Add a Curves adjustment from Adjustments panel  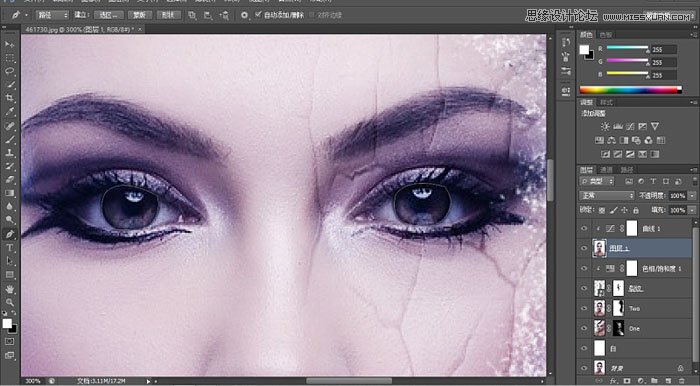pos(630,126)
